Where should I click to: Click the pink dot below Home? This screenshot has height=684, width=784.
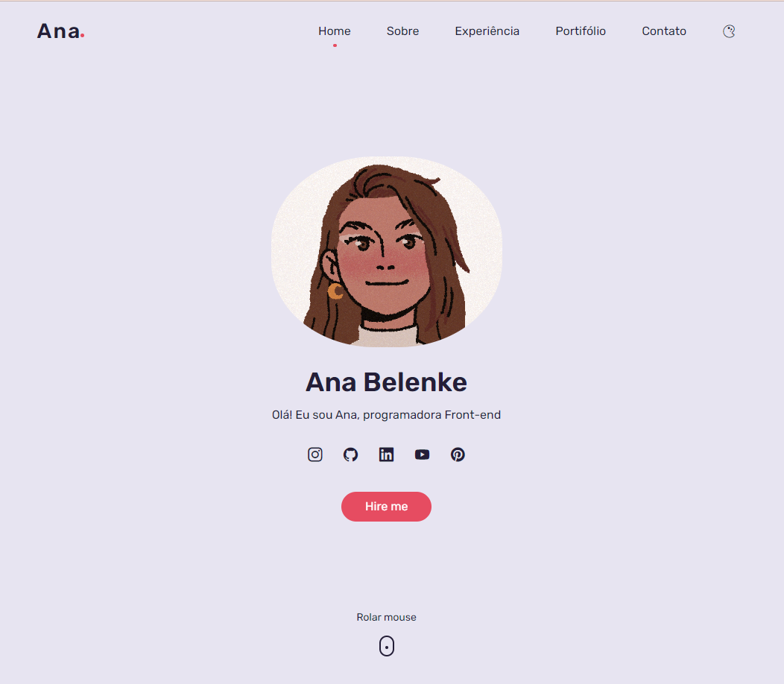click(335, 45)
